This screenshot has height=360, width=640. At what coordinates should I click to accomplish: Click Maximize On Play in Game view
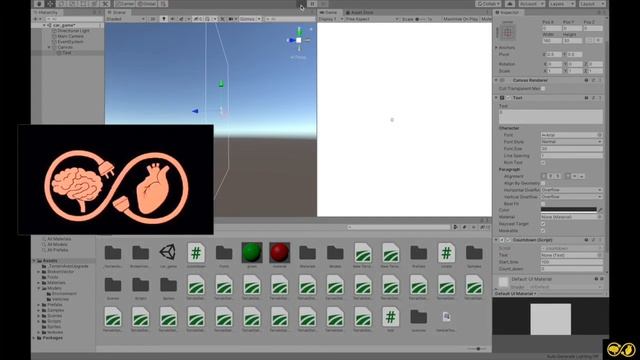[x=460, y=19]
